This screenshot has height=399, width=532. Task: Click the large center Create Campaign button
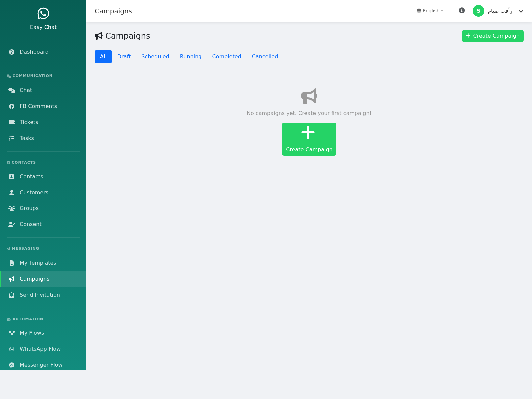[309, 139]
